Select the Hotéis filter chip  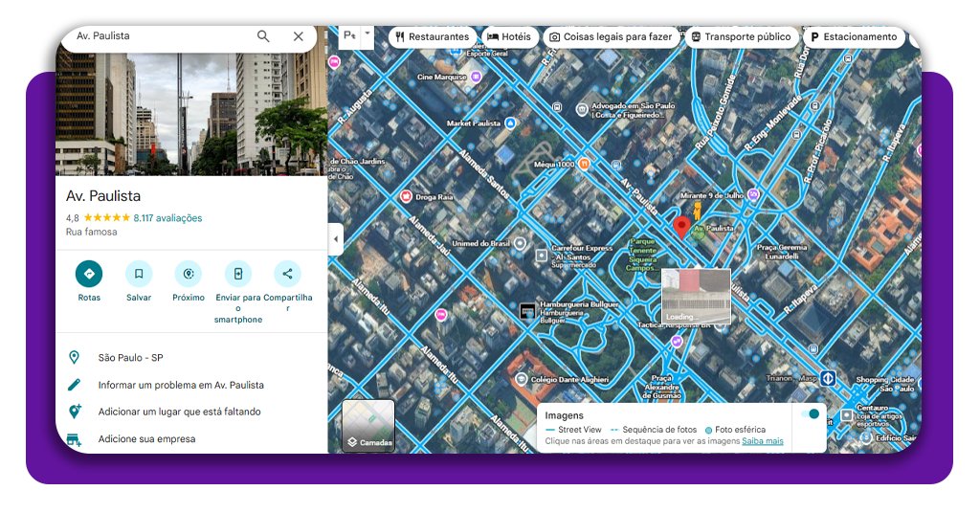tap(508, 37)
